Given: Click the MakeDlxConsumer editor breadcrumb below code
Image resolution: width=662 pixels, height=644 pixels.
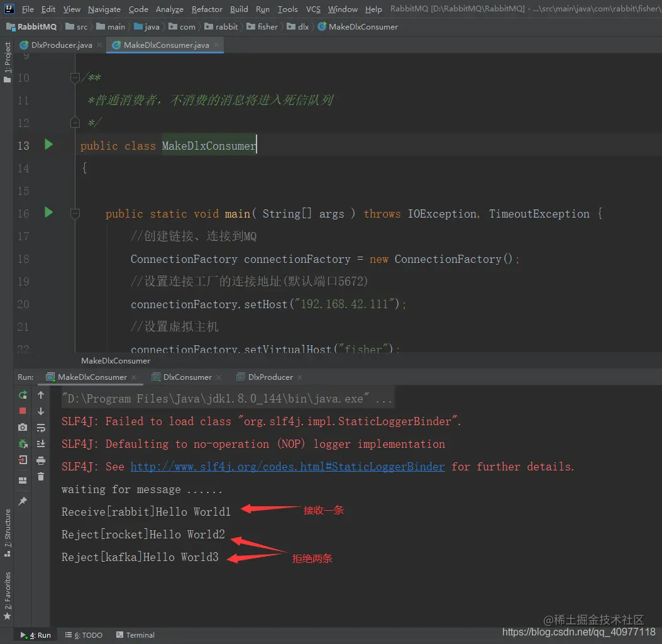Looking at the screenshot, I should click(116, 360).
